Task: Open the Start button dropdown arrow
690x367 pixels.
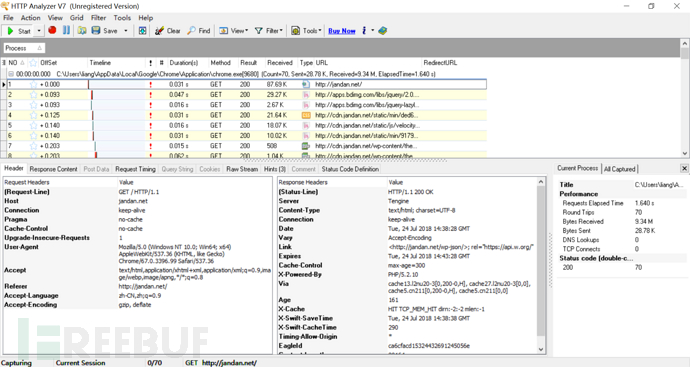Action: point(39,31)
